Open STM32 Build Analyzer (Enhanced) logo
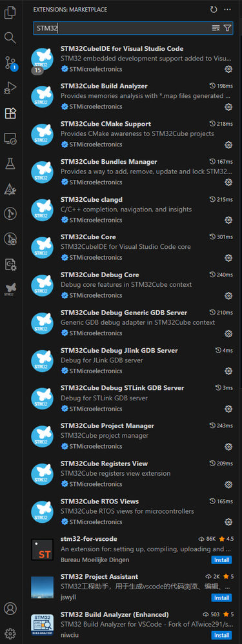This screenshot has width=242, height=644. coord(43,625)
